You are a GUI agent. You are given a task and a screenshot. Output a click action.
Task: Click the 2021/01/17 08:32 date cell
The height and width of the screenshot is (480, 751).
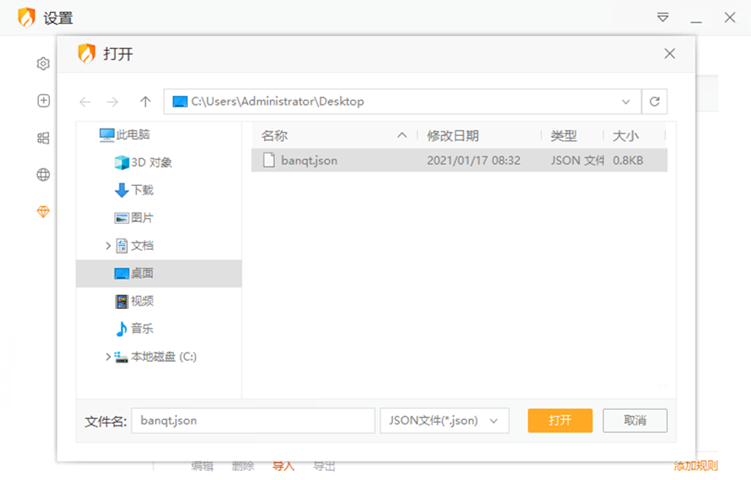(473, 160)
